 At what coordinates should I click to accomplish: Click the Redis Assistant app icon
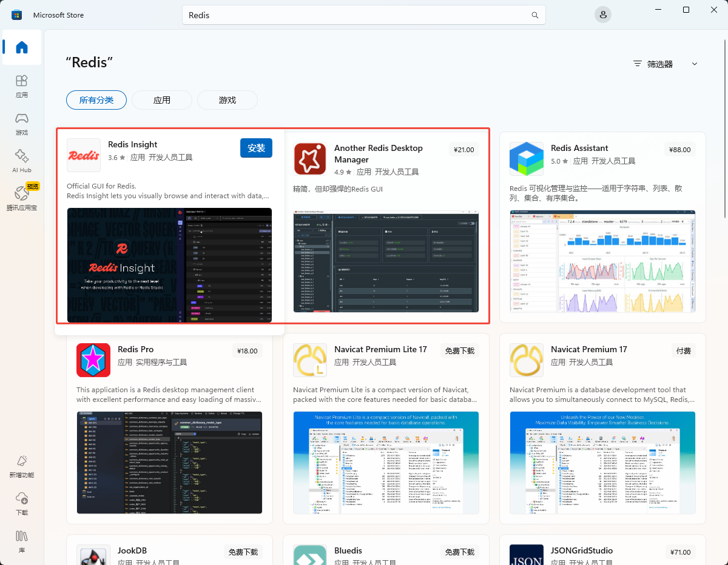(x=527, y=159)
